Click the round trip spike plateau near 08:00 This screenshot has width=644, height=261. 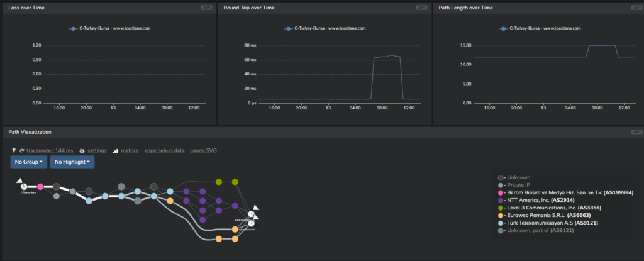pyautogui.click(x=387, y=57)
